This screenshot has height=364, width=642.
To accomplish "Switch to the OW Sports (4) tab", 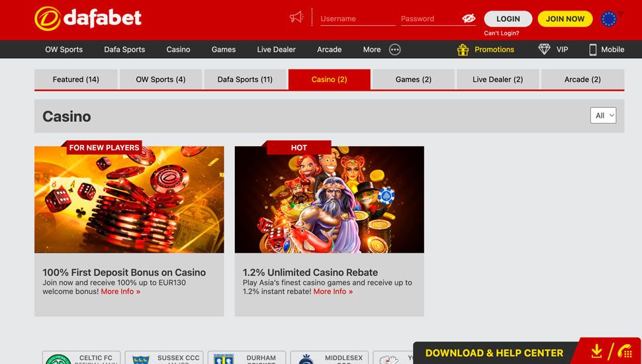I will tap(160, 79).
